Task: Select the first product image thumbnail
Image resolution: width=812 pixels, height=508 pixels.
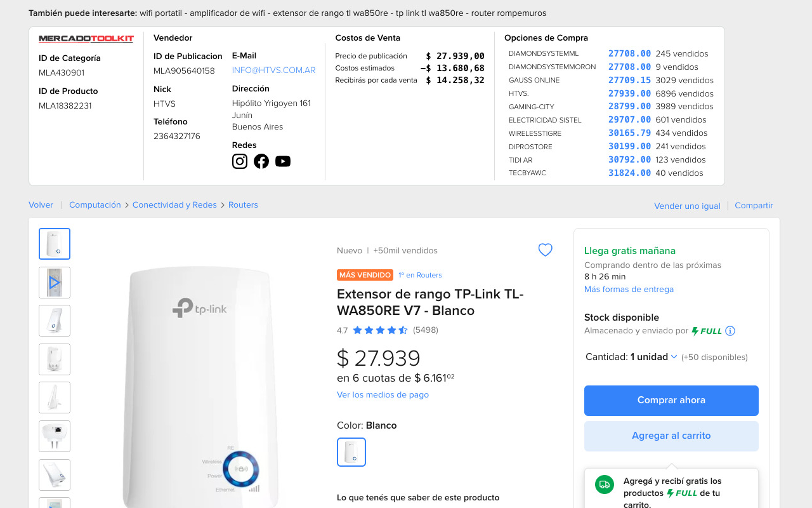Action: click(55, 244)
